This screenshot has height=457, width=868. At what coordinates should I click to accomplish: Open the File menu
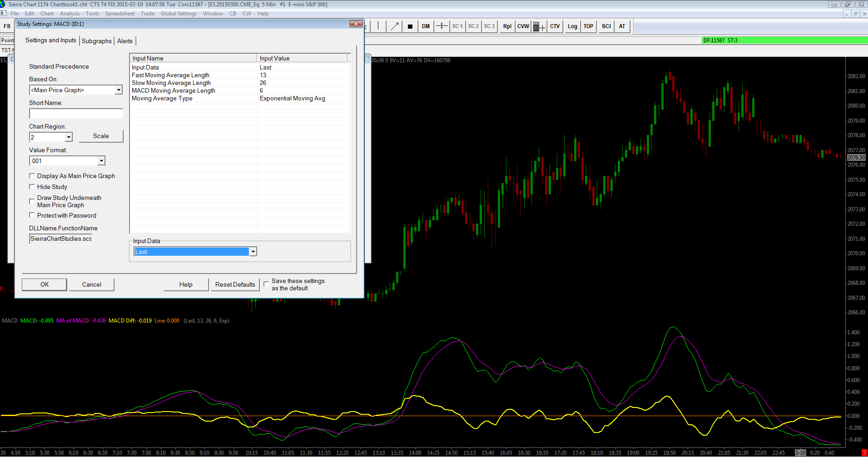(15, 14)
